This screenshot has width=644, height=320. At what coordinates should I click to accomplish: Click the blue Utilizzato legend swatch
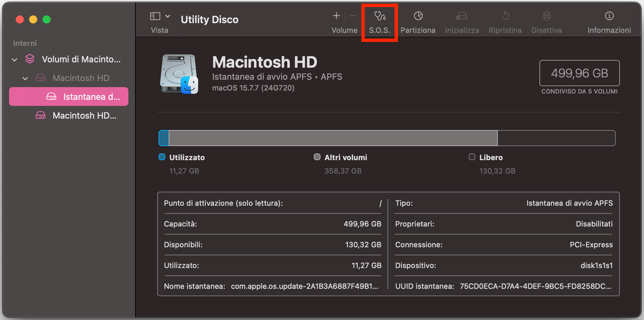[162, 157]
